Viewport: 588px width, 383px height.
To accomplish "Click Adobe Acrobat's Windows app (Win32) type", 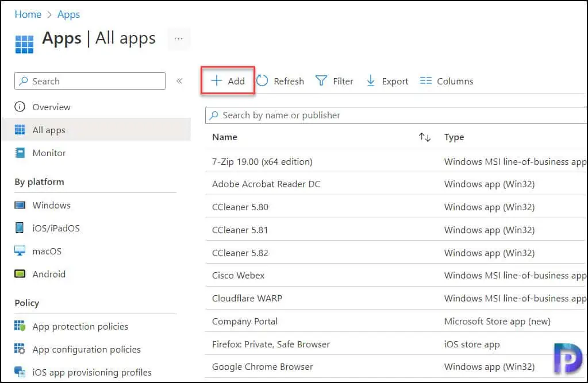I will click(x=489, y=184).
